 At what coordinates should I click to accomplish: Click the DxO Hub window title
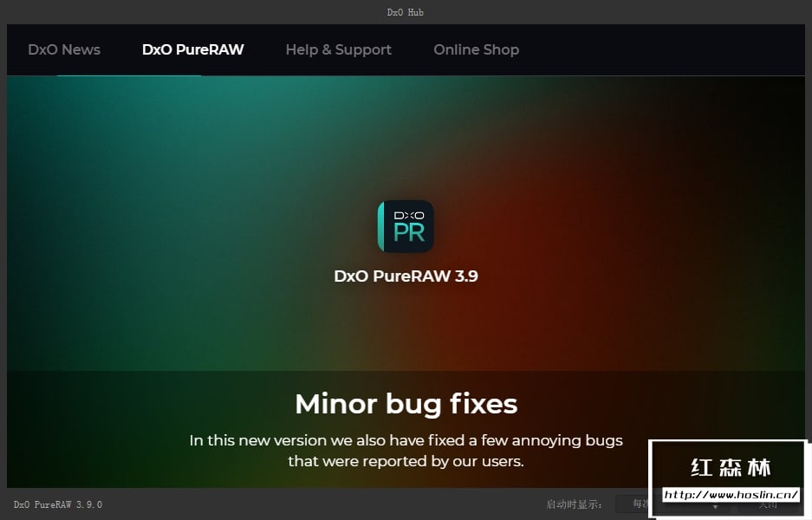pyautogui.click(x=406, y=12)
